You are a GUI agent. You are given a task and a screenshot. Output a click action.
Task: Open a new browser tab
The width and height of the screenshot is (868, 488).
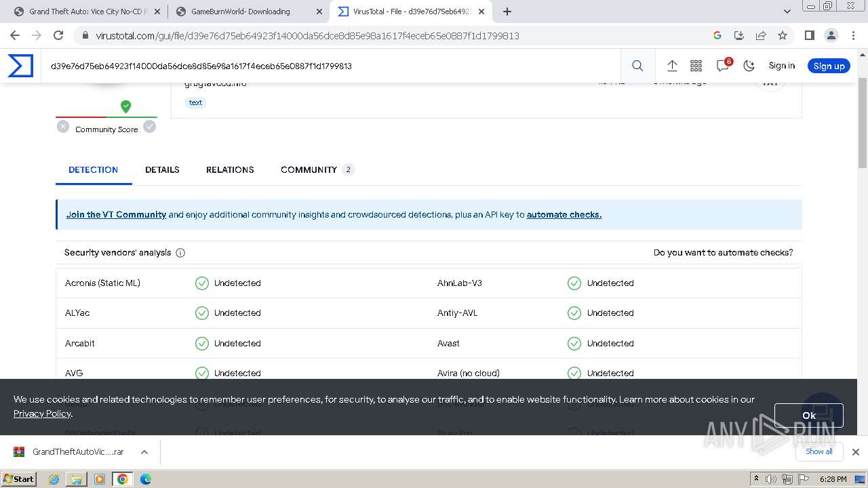(507, 12)
